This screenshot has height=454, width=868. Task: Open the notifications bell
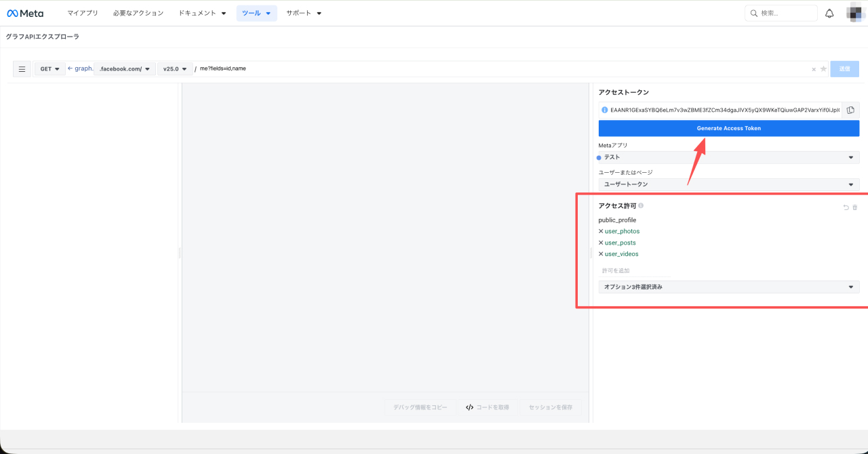[x=829, y=14]
